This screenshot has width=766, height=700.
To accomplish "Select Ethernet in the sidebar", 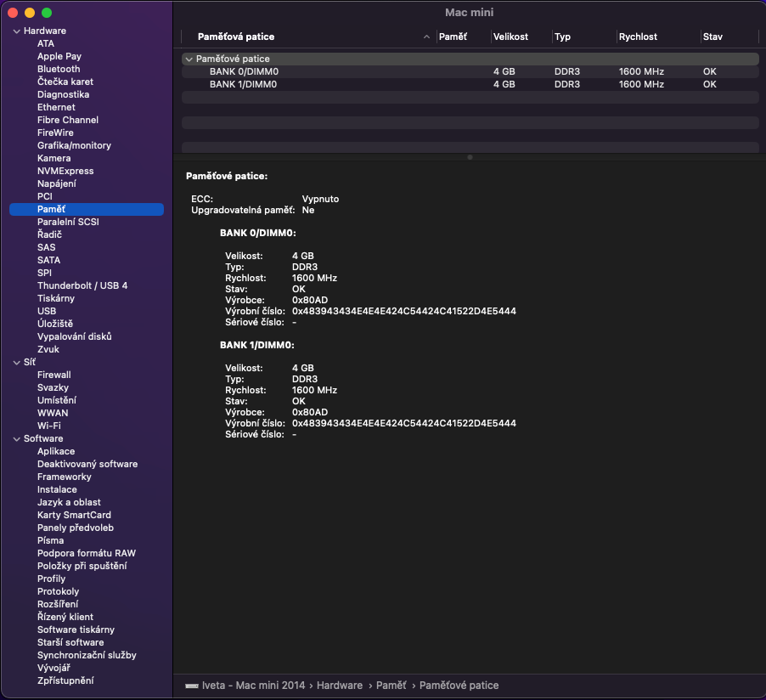I will click(x=56, y=107).
